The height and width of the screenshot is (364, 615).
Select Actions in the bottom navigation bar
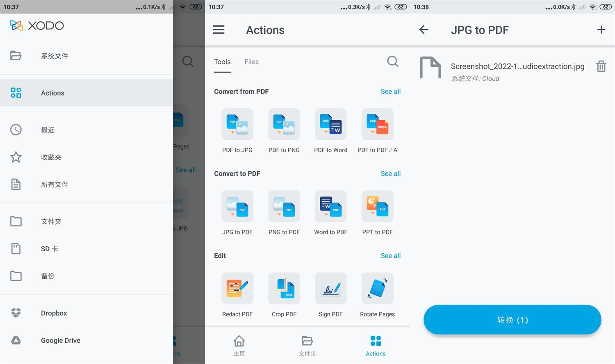(376, 346)
